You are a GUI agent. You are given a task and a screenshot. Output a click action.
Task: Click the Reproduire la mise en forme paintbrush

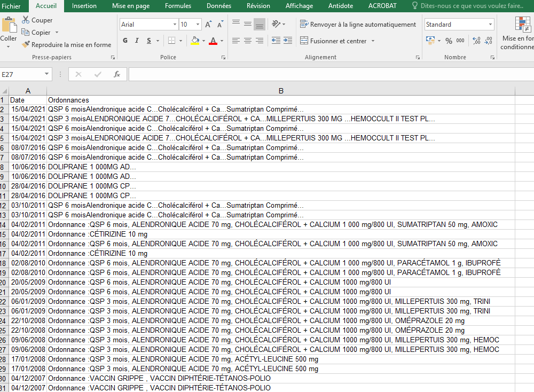26,44
